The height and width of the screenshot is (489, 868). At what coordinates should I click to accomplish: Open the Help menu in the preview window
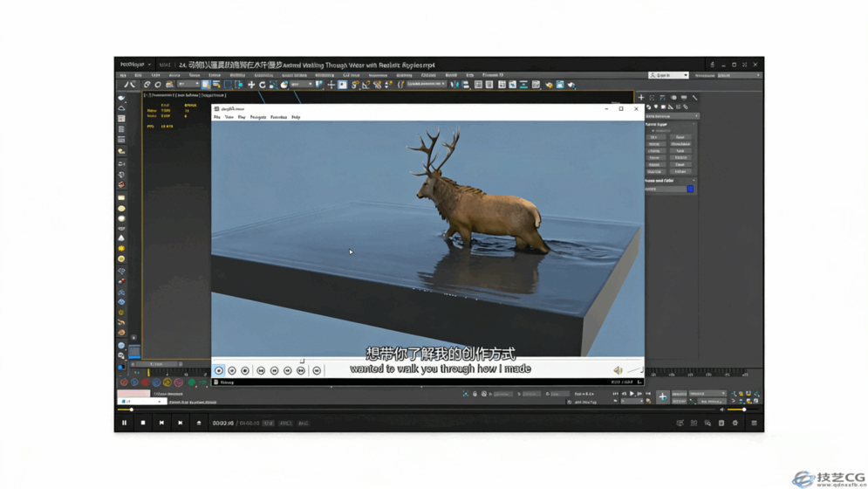tap(296, 117)
